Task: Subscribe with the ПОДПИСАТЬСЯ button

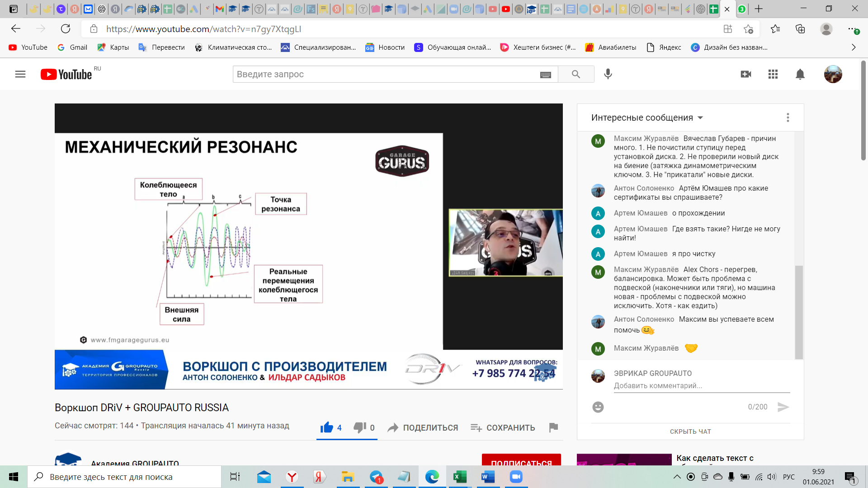Action: (521, 460)
